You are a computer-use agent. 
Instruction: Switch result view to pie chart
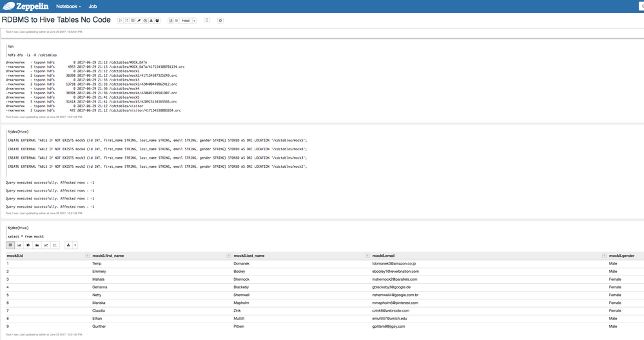pyautogui.click(x=28, y=245)
